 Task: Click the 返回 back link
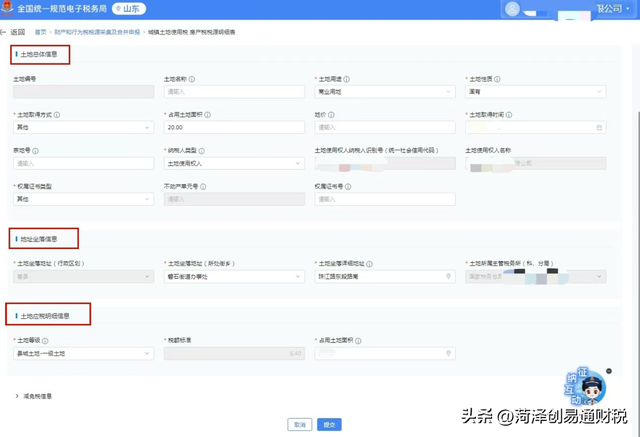(18, 32)
